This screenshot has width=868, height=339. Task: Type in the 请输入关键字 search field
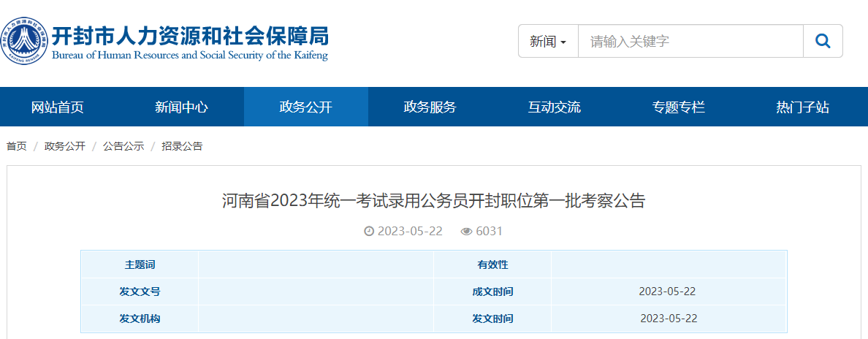point(690,42)
